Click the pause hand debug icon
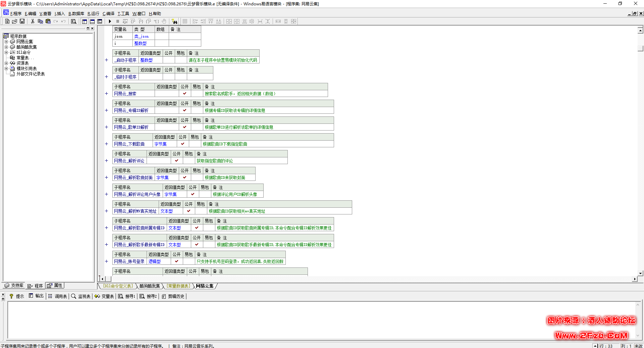644x348 pixels. 164,21
